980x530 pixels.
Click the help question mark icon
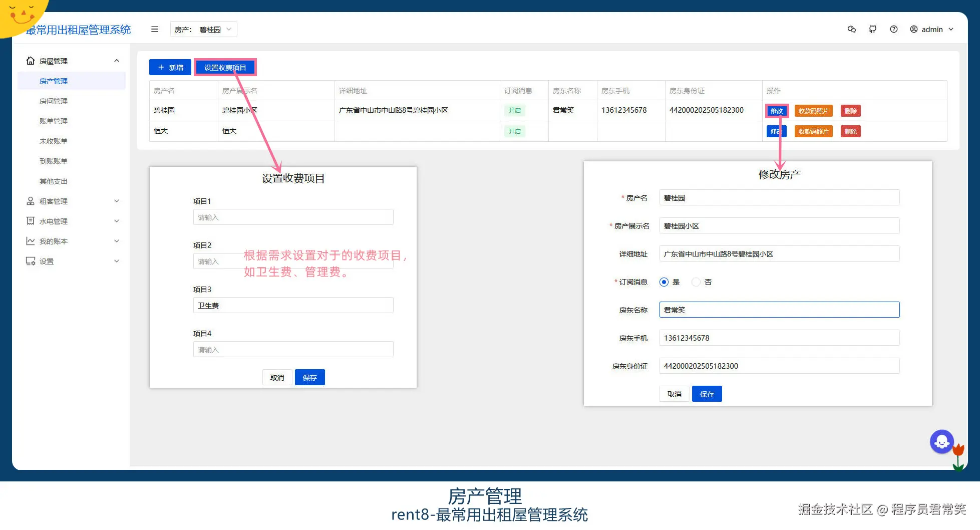point(894,29)
